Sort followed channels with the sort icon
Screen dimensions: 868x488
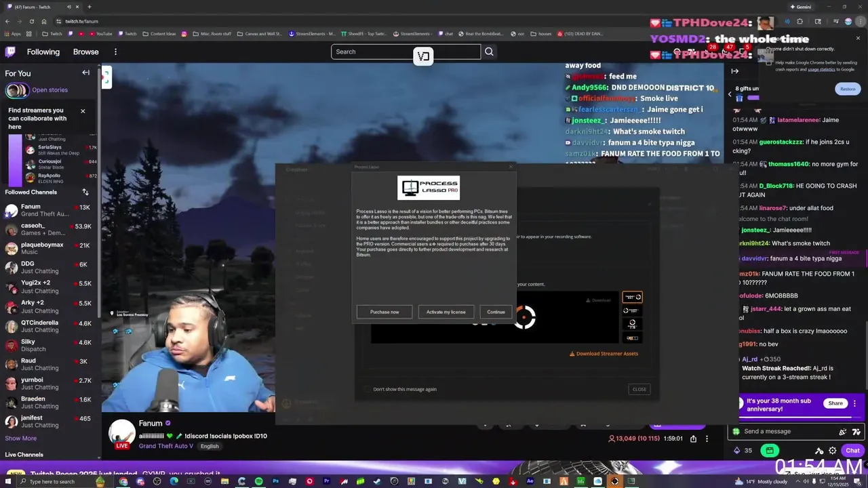pos(85,192)
